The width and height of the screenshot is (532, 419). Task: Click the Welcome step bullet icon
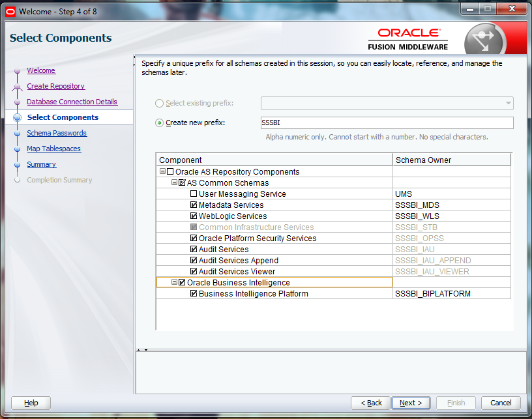click(18, 71)
